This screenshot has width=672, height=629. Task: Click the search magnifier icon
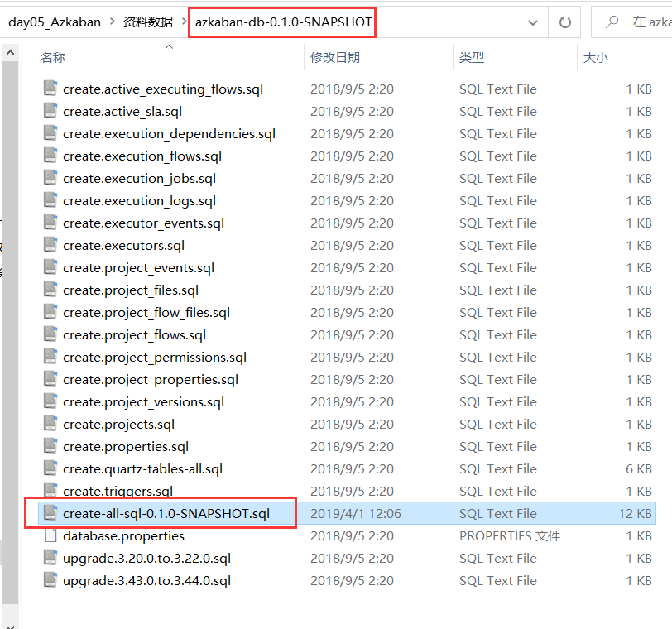pos(612,22)
